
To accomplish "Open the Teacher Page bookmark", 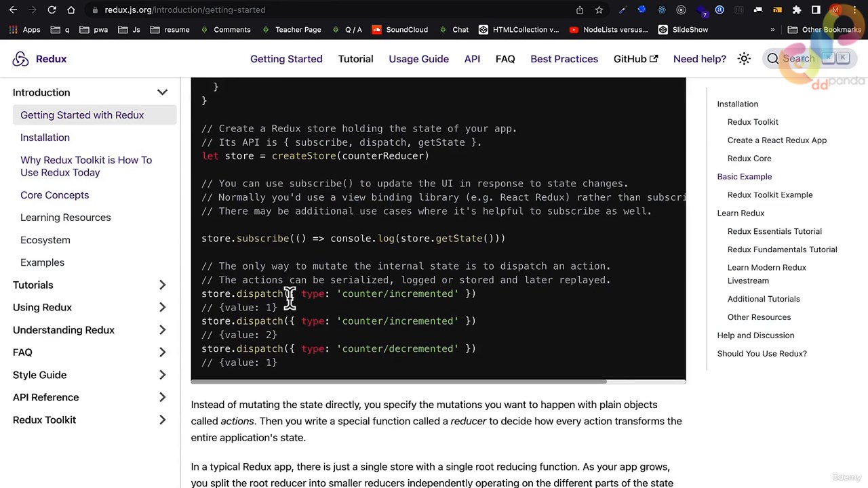I will [291, 30].
